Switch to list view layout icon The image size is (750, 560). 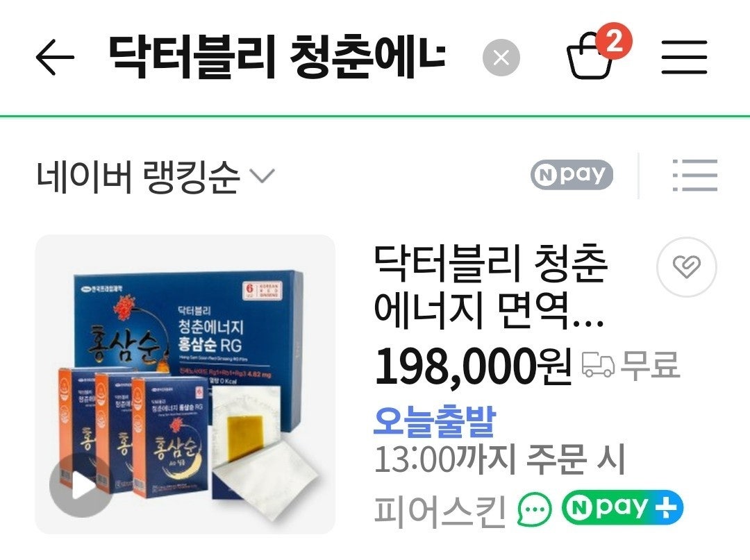point(694,176)
